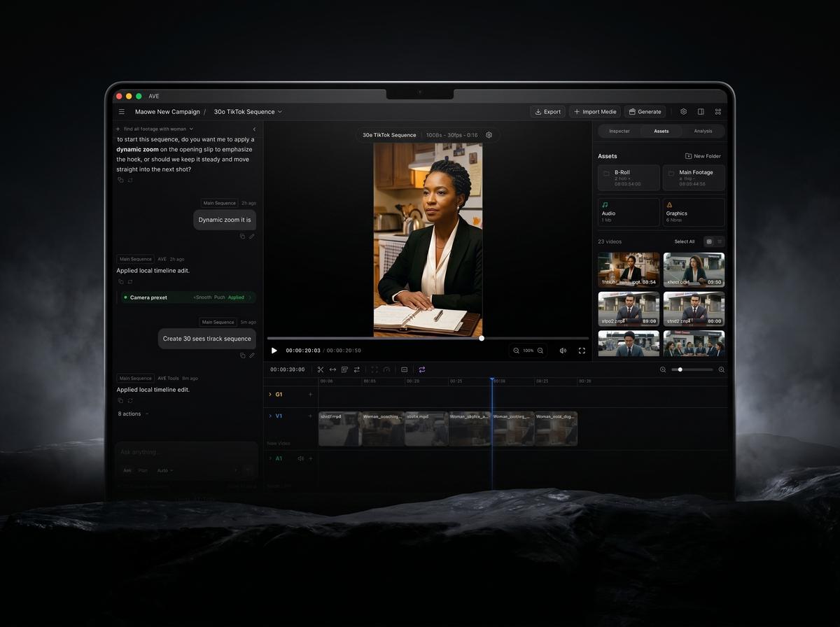Viewport: 840px width, 627px height.
Task: Open the hamburger menu beside Maowe New Campaign
Action: click(122, 112)
